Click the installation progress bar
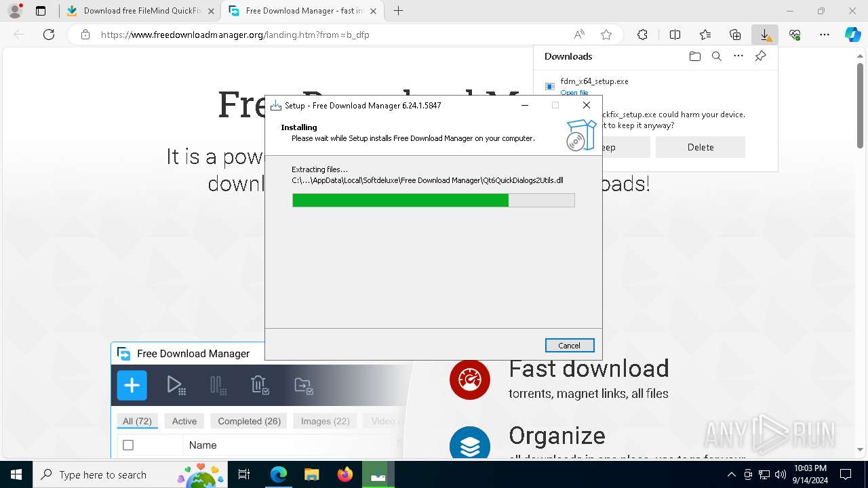 point(433,200)
